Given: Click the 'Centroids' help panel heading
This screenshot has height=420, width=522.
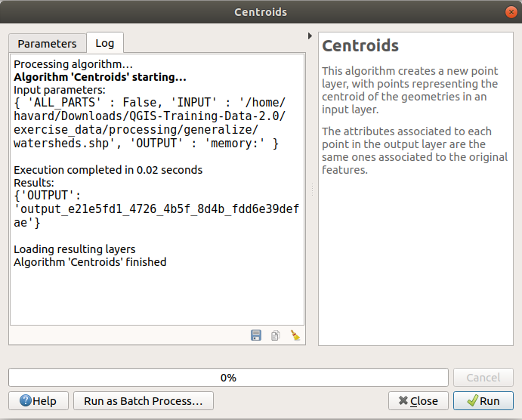Looking at the screenshot, I should point(360,46).
